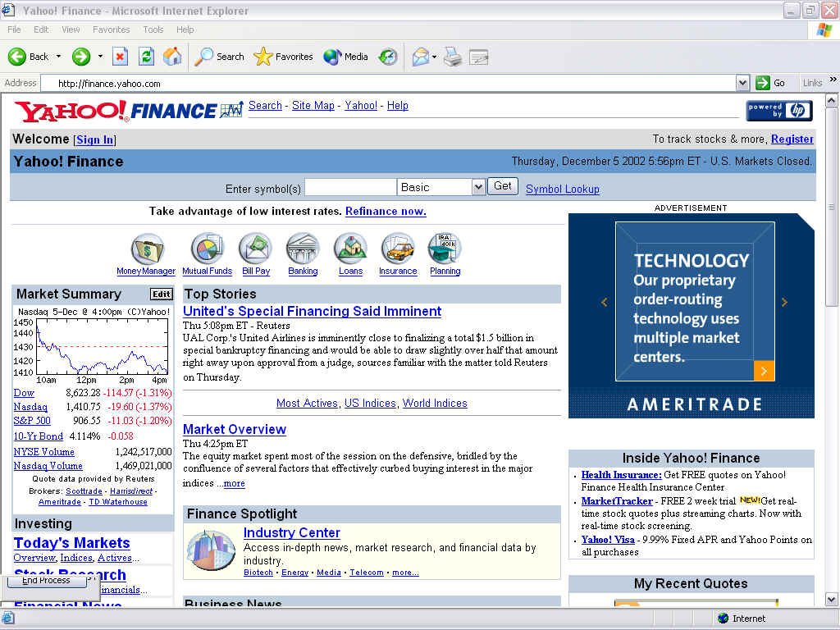The image size is (840, 630).
Task: Open the Mail button dropdown arrow
Action: tap(434, 57)
